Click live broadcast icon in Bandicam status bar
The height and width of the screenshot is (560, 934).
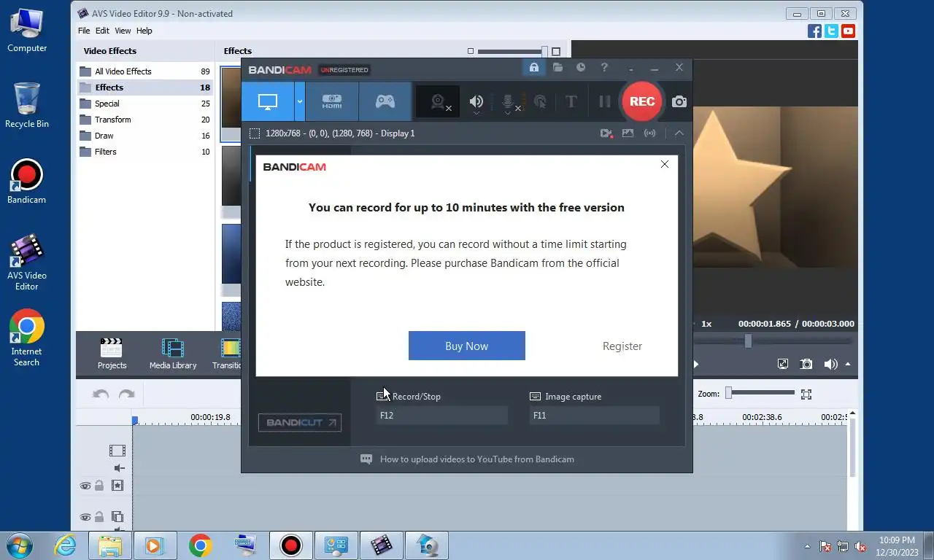click(649, 133)
